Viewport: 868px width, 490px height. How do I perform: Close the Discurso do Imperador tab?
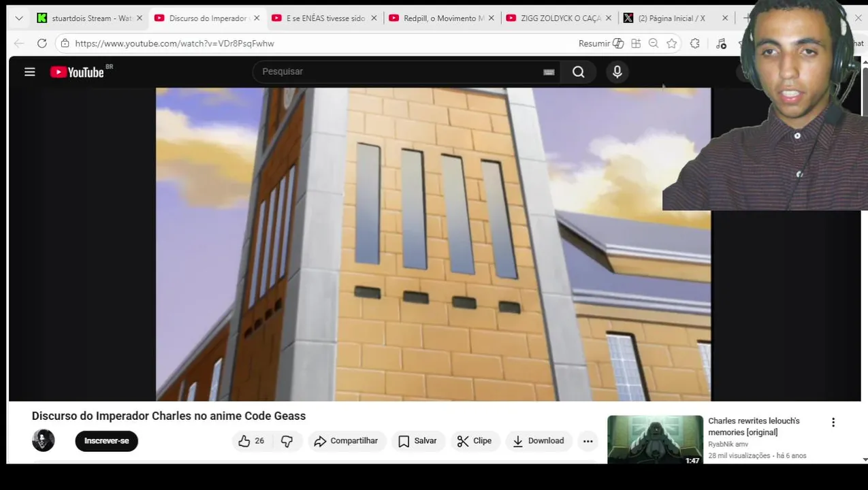point(257,18)
